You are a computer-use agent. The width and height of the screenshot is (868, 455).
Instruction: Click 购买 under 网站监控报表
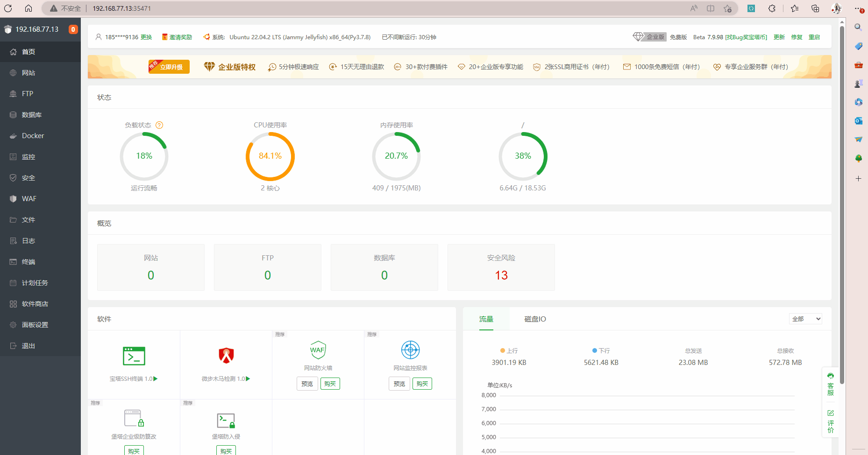[422, 384]
